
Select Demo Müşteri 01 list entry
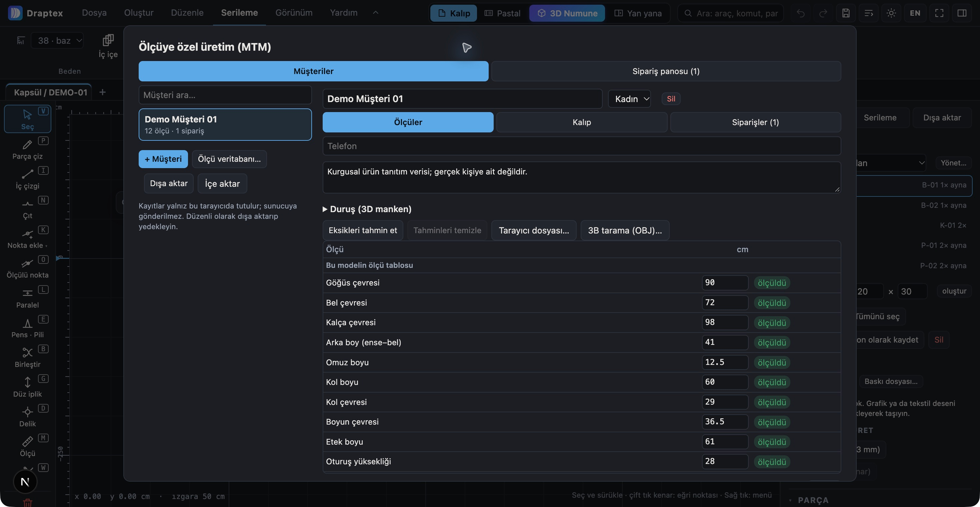(x=225, y=124)
